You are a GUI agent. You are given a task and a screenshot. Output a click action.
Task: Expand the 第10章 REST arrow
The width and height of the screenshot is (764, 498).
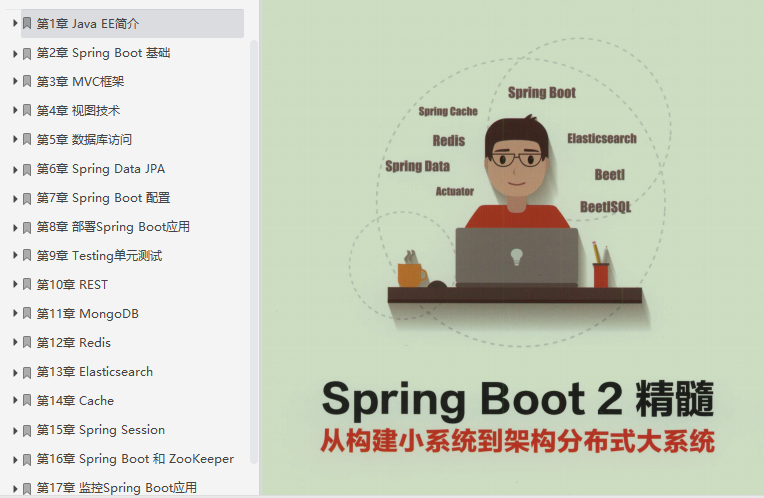(x=15, y=284)
